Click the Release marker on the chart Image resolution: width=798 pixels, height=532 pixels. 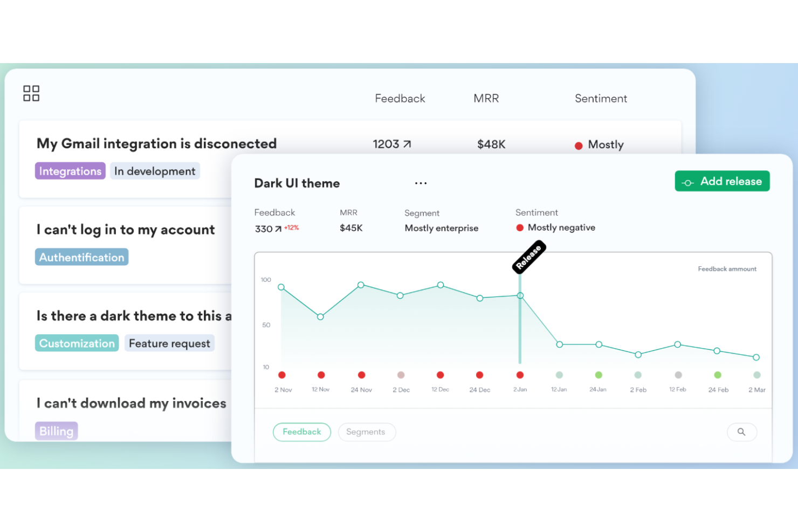(529, 257)
